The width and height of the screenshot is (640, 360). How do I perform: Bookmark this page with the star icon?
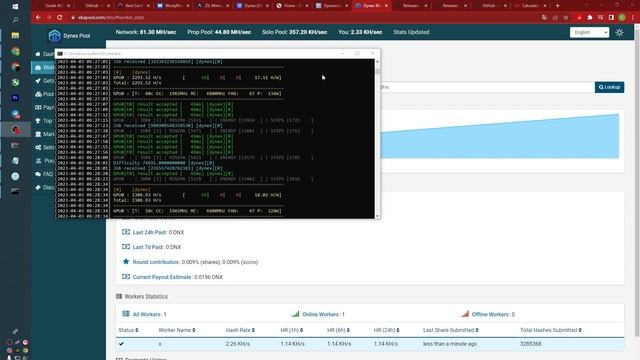pos(566,18)
